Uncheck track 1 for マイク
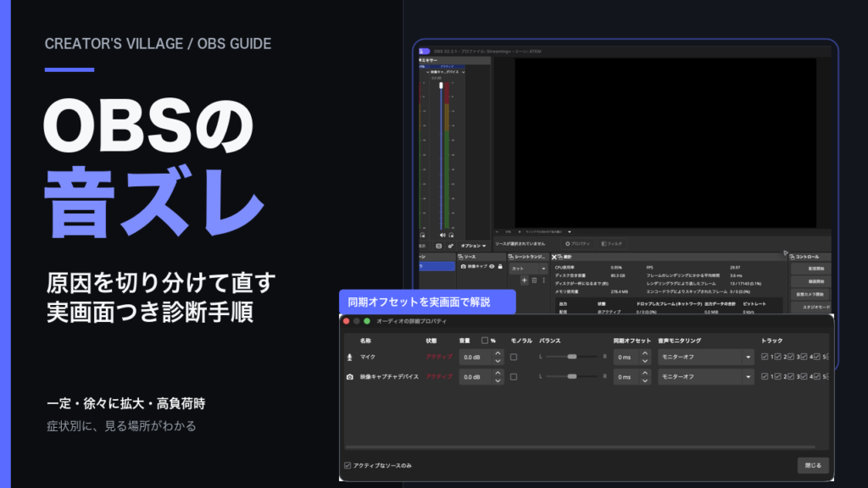Image resolution: width=868 pixels, height=488 pixels. point(765,357)
